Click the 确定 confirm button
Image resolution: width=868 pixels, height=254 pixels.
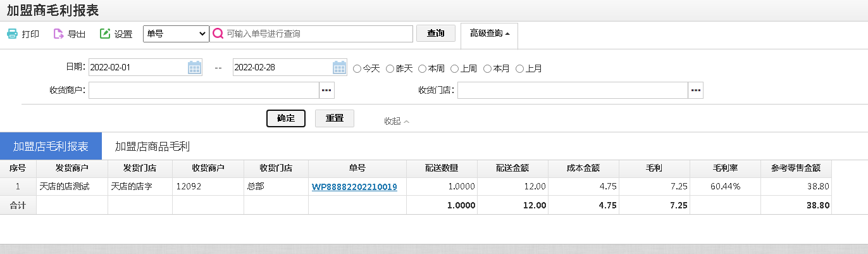click(x=286, y=118)
